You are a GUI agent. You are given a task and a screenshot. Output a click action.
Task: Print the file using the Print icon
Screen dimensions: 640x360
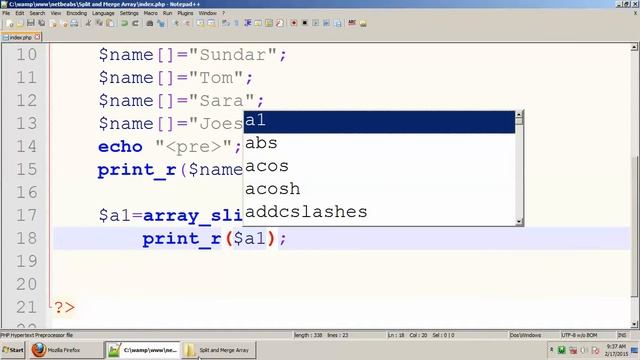[x=74, y=23]
